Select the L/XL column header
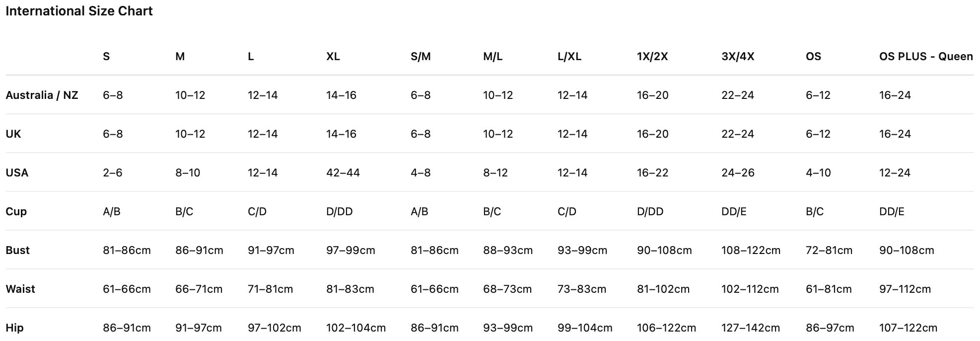 (569, 56)
